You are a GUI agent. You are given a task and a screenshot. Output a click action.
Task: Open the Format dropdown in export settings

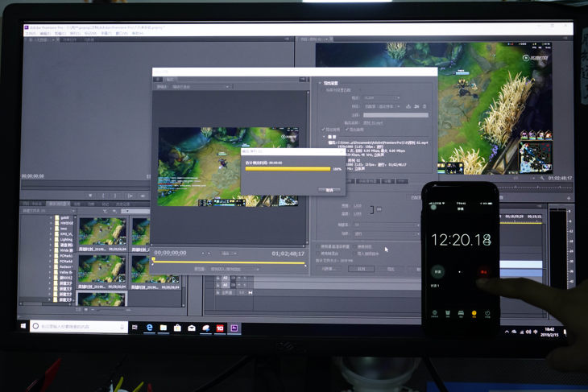tap(381, 98)
